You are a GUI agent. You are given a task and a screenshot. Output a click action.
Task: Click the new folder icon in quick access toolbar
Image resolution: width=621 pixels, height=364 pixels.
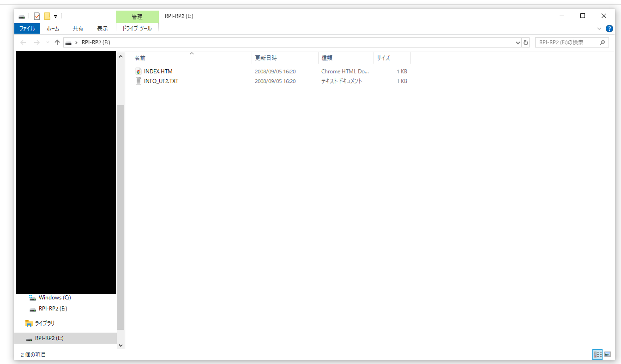(47, 16)
